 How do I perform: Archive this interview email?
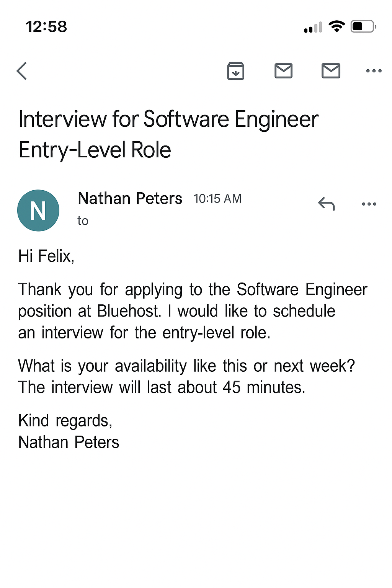pos(236,71)
